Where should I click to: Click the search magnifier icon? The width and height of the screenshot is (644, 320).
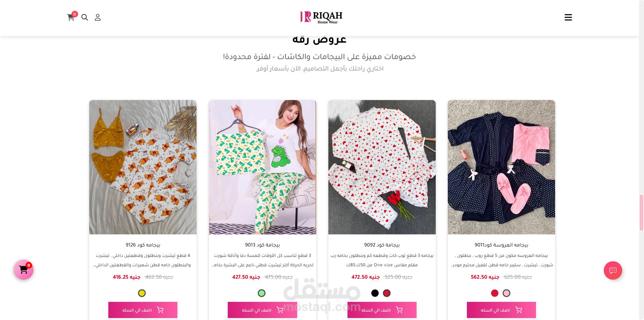(85, 17)
